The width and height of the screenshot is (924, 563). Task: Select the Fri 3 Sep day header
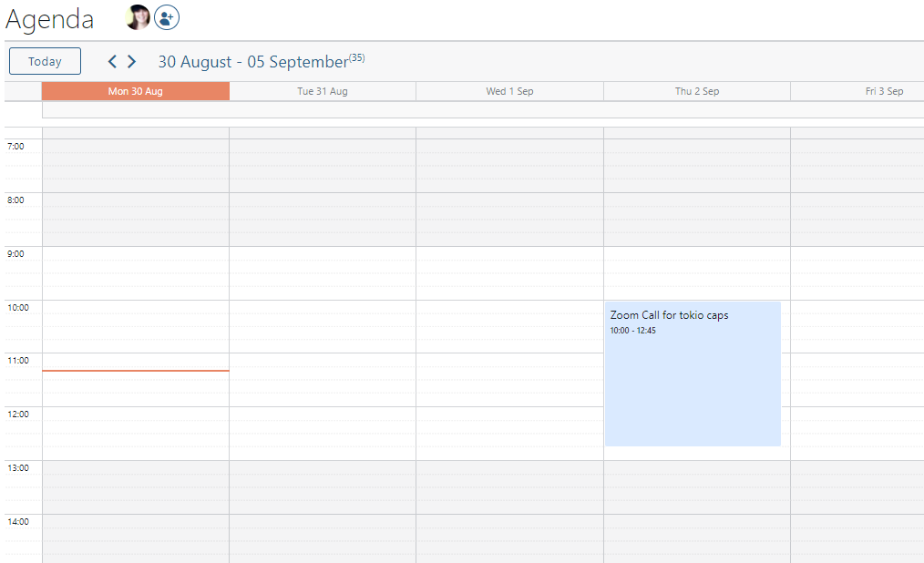pos(884,91)
